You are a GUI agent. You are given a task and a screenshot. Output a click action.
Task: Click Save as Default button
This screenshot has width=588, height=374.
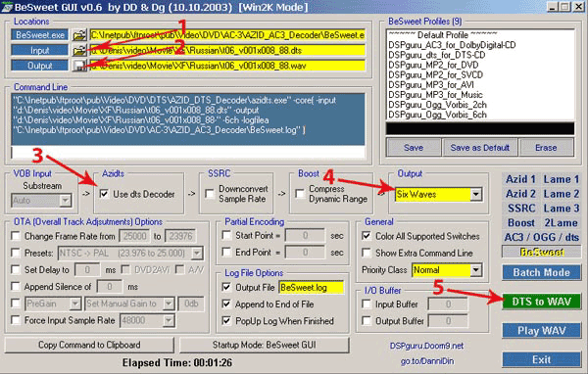click(480, 147)
